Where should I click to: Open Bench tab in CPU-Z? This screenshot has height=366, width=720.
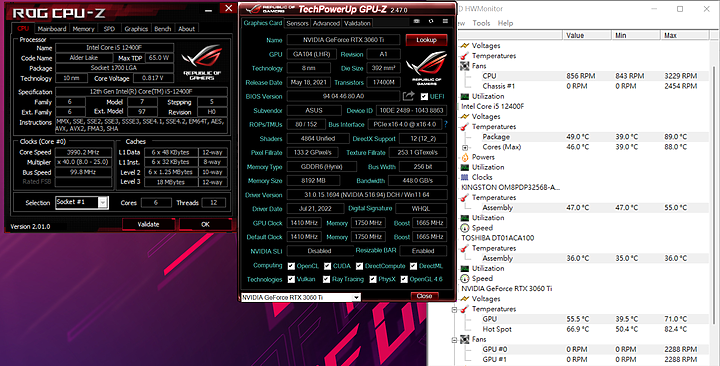163,28
